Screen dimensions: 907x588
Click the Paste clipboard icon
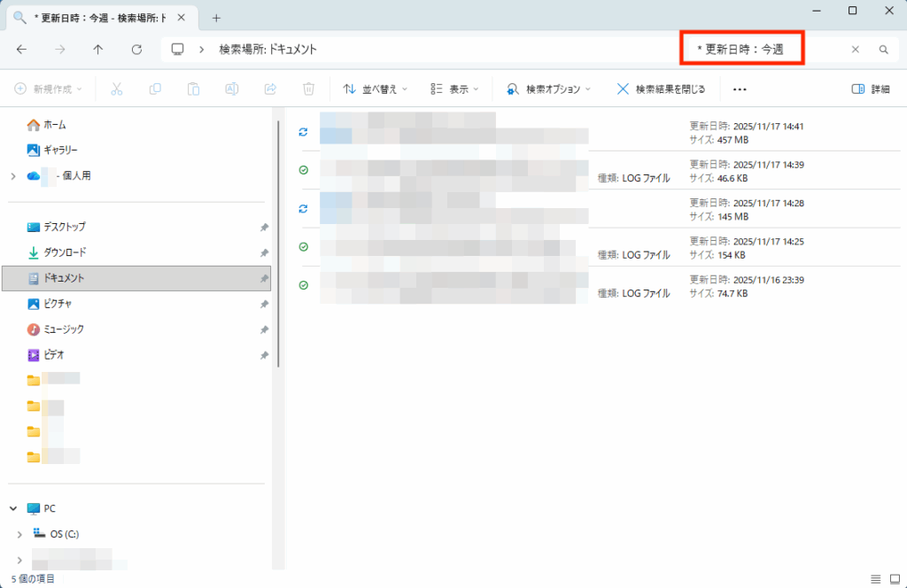point(193,89)
